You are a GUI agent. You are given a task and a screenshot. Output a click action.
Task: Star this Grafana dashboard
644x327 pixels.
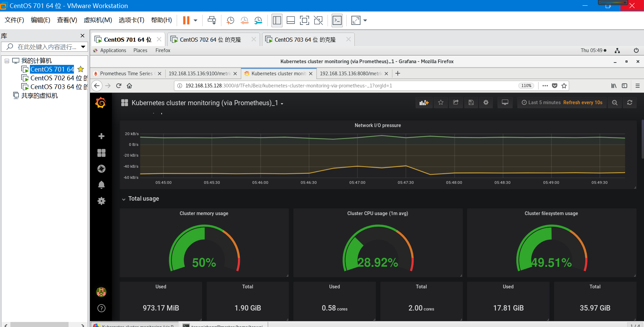441,103
